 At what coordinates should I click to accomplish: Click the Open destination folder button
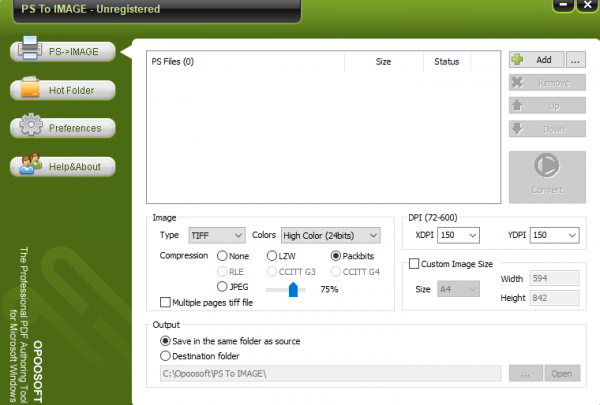click(562, 373)
